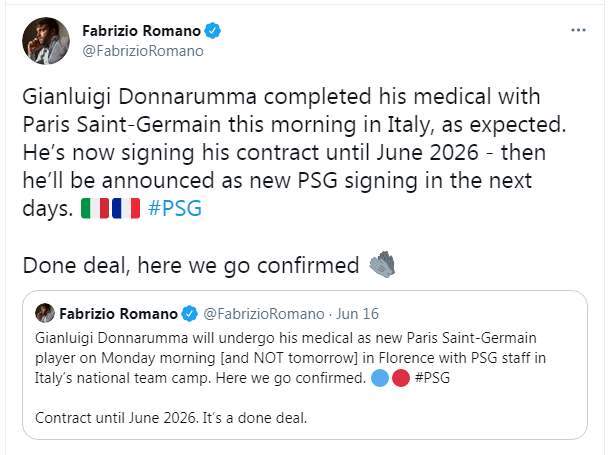Click the verified badge in the quoted tweet
This screenshot has height=455, width=608.
[x=188, y=313]
